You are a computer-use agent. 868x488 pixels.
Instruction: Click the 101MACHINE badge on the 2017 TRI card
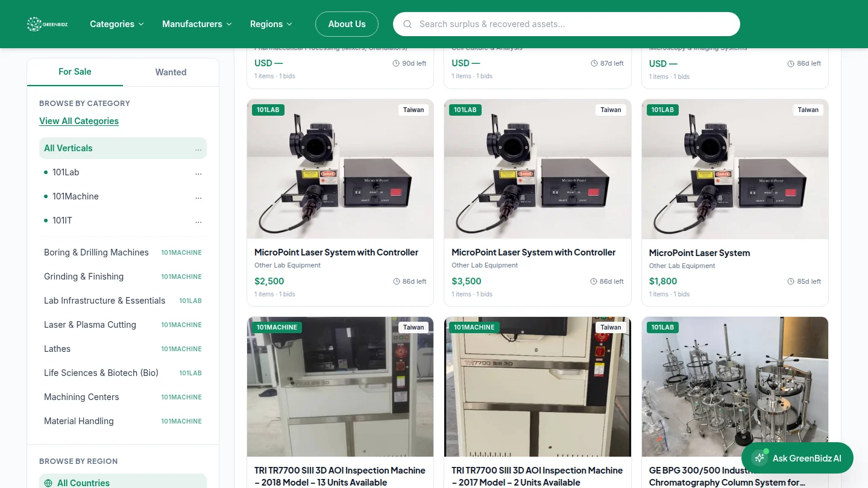[474, 327]
